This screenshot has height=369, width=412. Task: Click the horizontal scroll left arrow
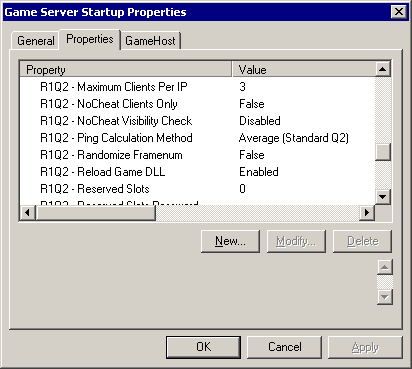[28, 212]
